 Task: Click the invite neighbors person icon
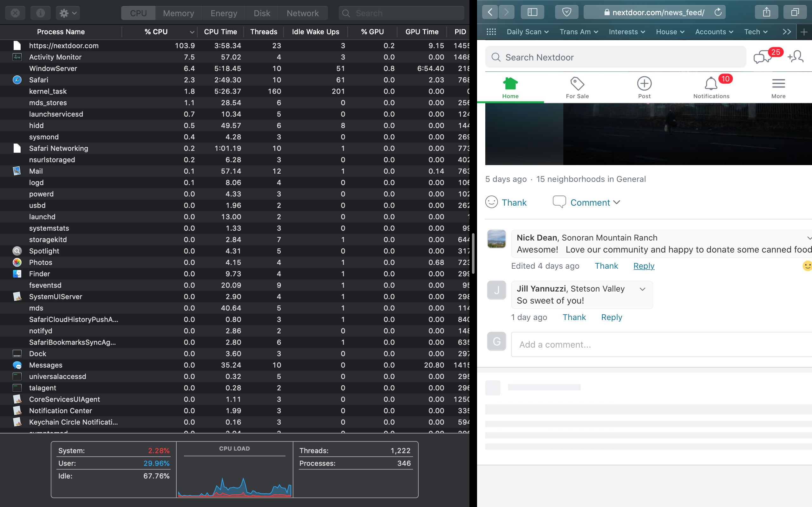click(x=796, y=57)
